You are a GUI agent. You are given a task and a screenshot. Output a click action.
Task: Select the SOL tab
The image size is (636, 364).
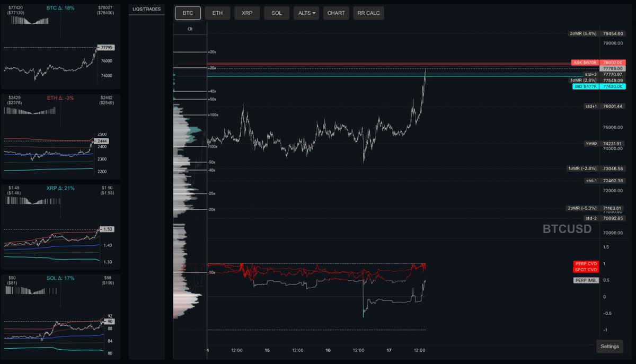click(x=277, y=13)
